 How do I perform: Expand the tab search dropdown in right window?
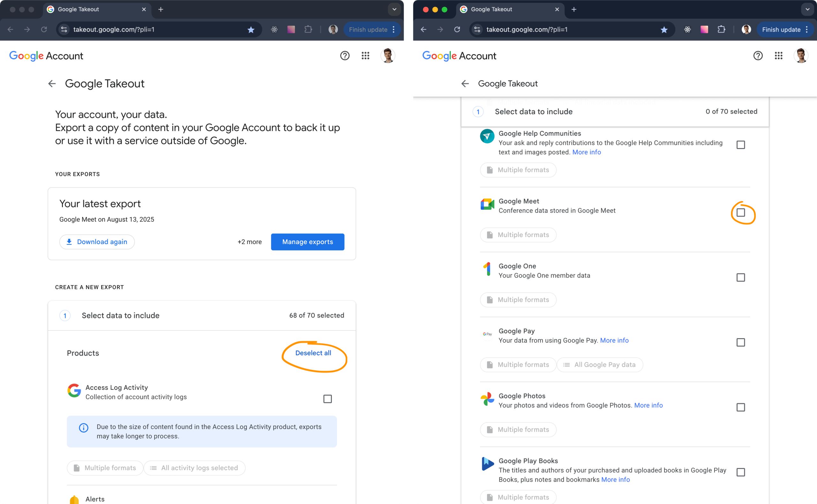pyautogui.click(x=807, y=9)
